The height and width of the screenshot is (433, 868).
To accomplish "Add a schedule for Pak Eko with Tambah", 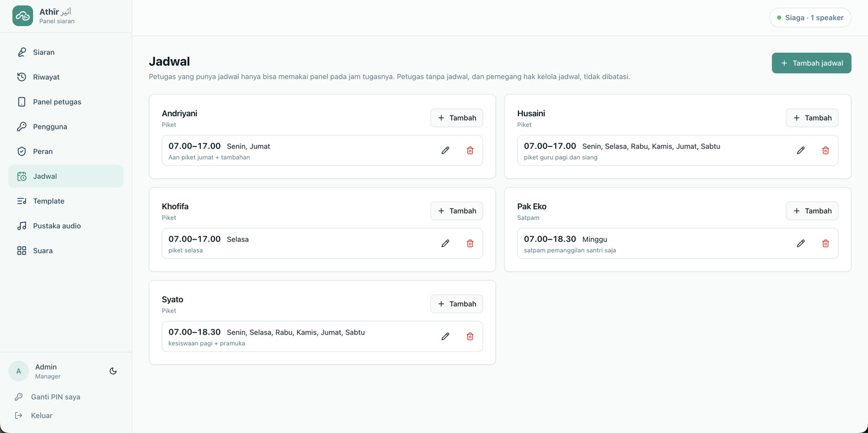I will 812,211.
